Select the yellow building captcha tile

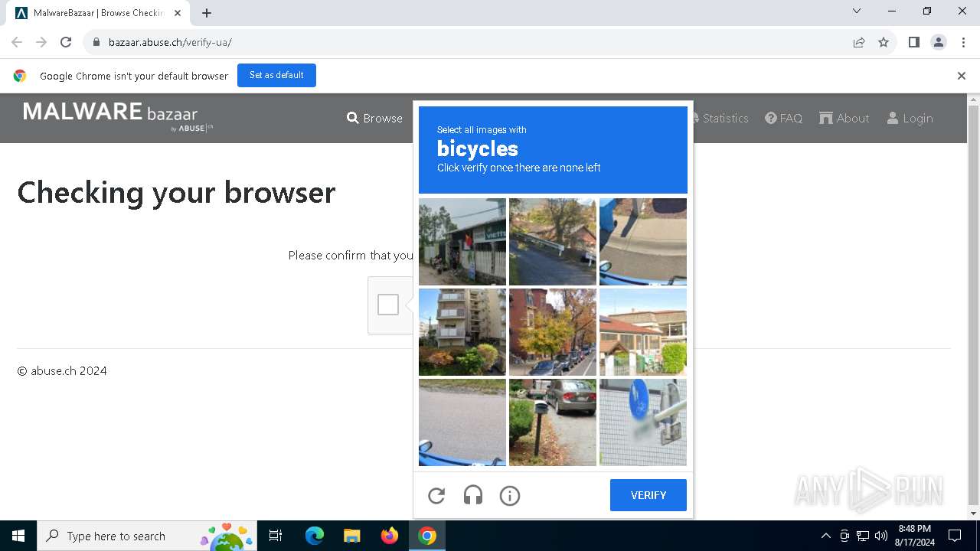point(643,332)
